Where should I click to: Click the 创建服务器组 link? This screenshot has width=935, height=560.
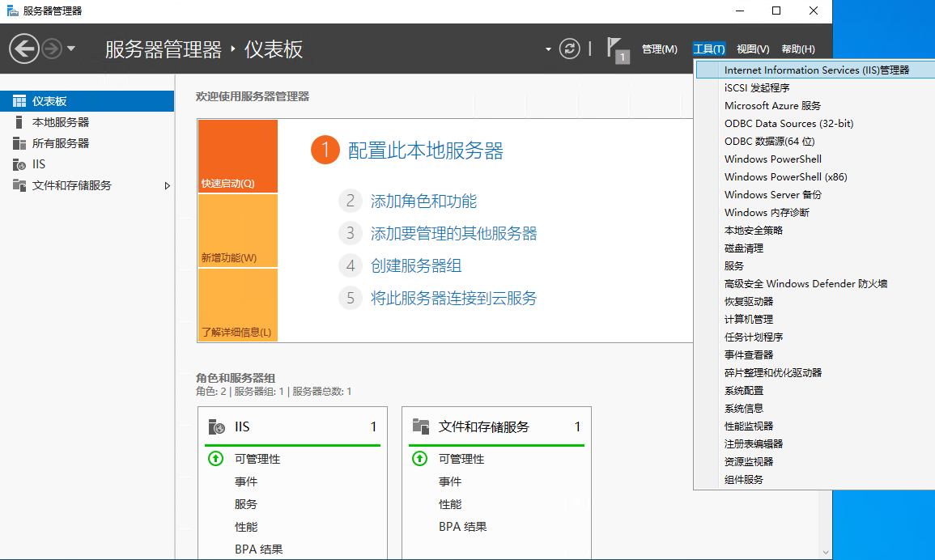[x=416, y=265]
